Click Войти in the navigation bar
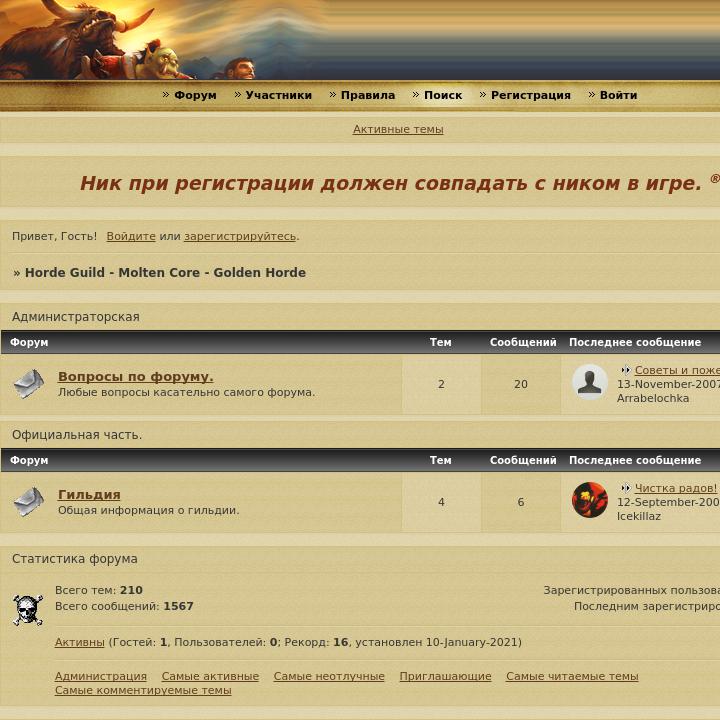720x720 pixels. point(618,95)
